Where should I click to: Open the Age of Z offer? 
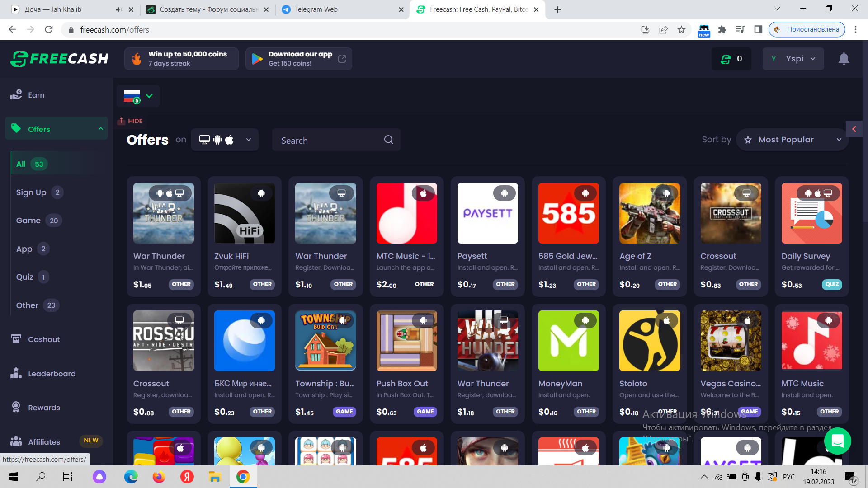pyautogui.click(x=649, y=236)
